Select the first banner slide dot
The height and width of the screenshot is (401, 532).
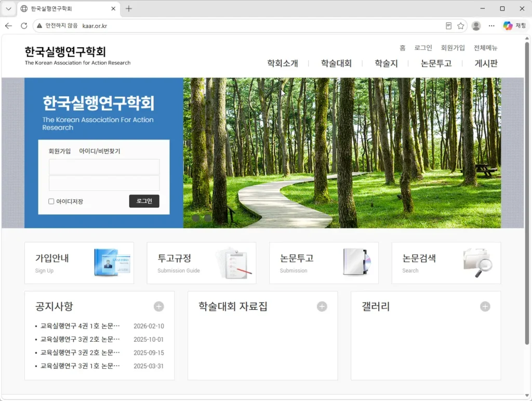(x=195, y=218)
